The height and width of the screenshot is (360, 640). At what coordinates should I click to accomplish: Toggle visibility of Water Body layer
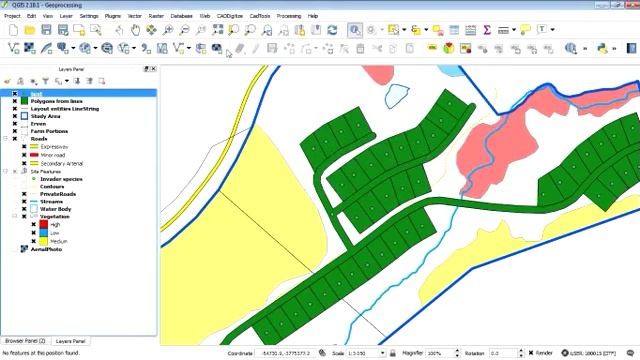24,209
